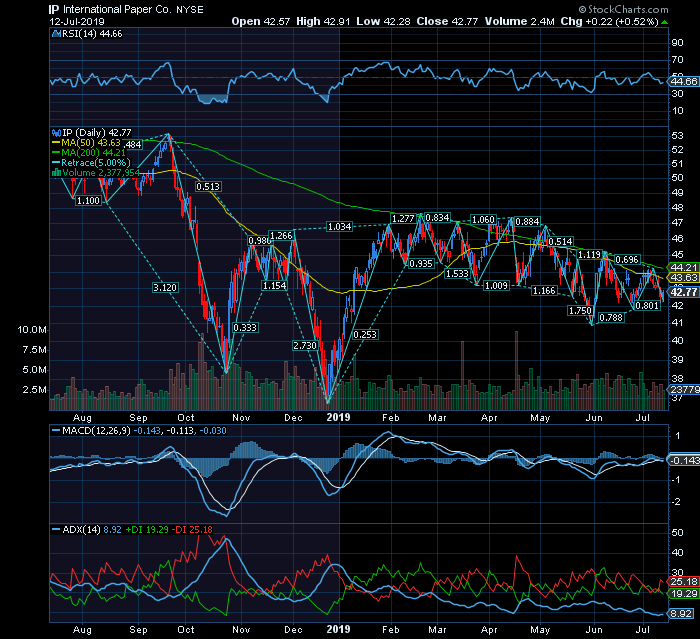This screenshot has width=700, height=639.
Task: Click the retrace label '0.834'
Action: coord(437,218)
